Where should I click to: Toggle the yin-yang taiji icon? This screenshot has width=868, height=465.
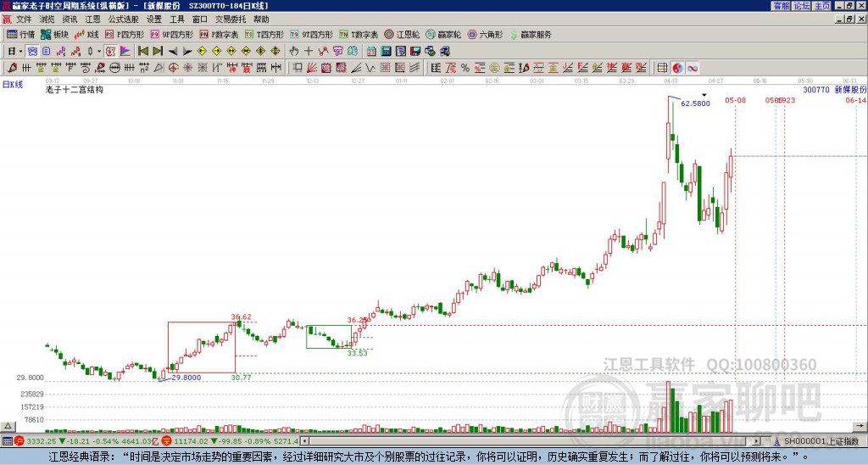point(677,68)
